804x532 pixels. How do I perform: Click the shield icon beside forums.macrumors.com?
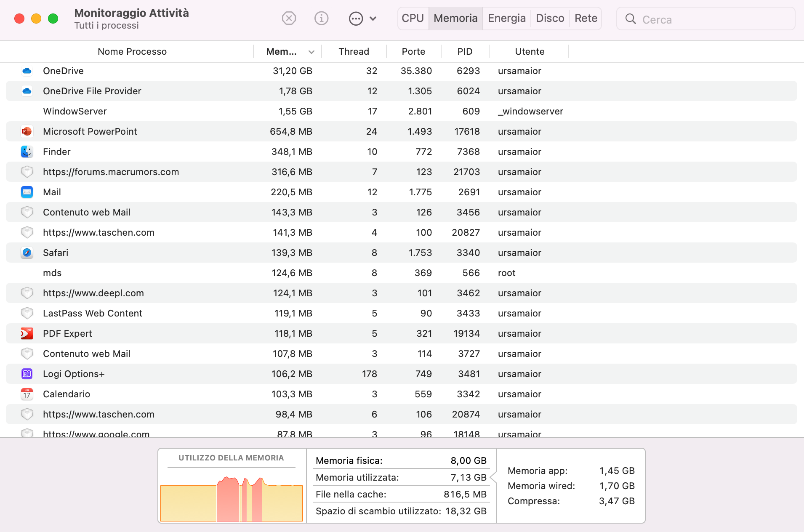[27, 172]
